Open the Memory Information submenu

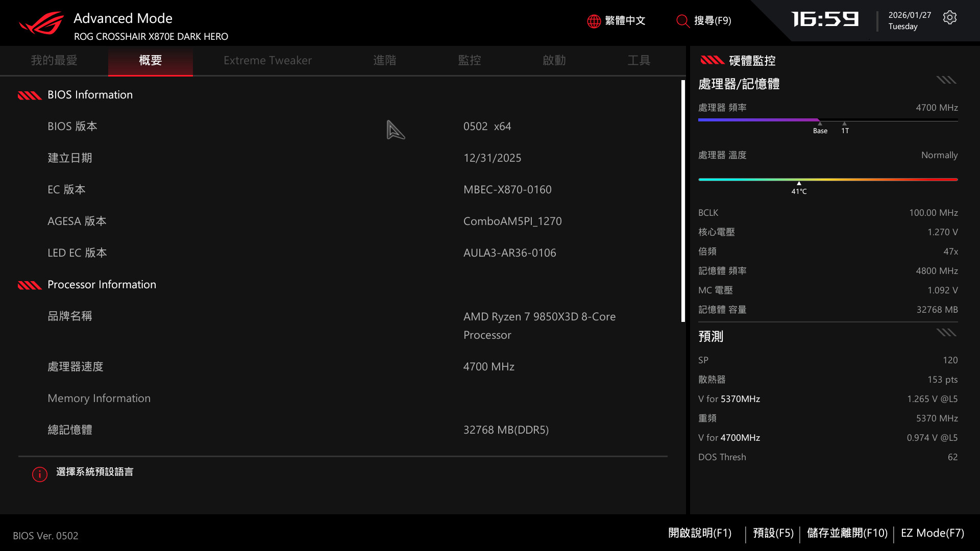click(99, 398)
